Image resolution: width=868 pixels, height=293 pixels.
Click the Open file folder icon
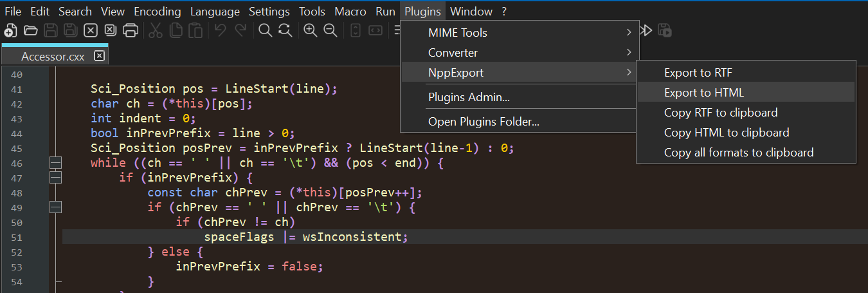(x=30, y=30)
